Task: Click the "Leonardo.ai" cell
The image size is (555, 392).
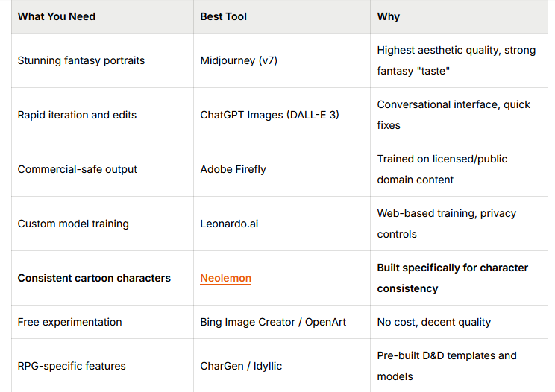Action: [x=229, y=224]
